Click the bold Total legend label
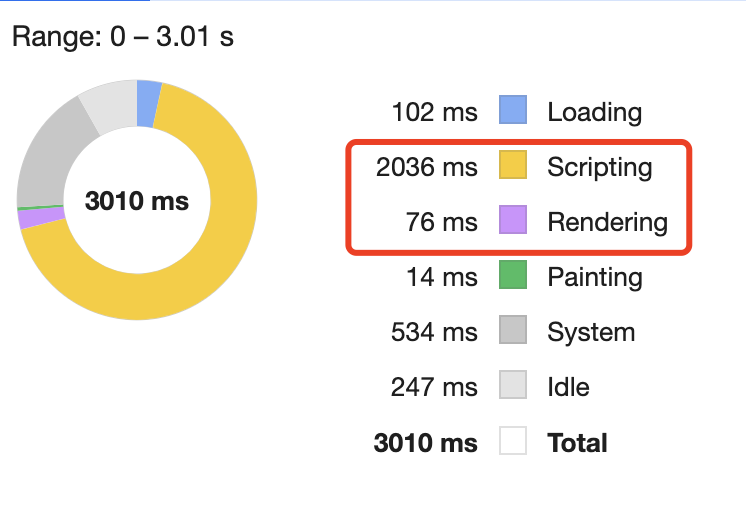The width and height of the screenshot is (746, 508). pyautogui.click(x=577, y=442)
